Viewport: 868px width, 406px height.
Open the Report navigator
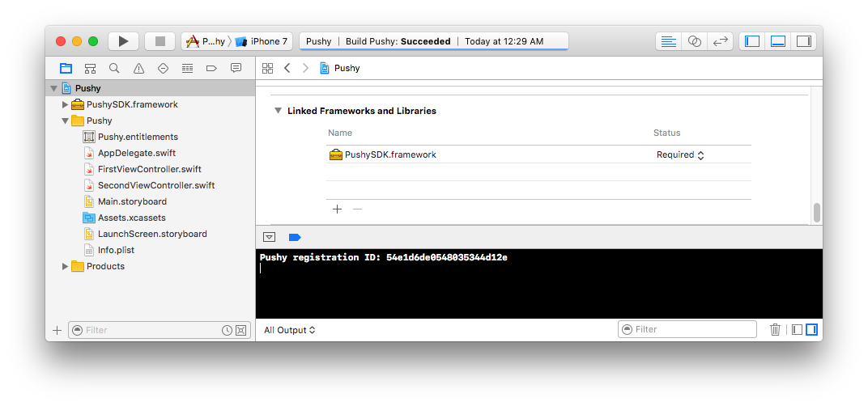[x=236, y=68]
